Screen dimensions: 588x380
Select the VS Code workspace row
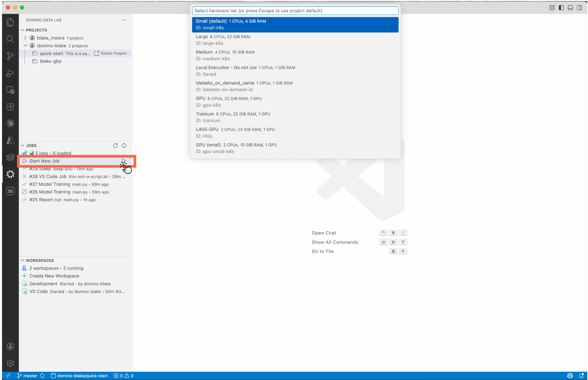coord(75,292)
